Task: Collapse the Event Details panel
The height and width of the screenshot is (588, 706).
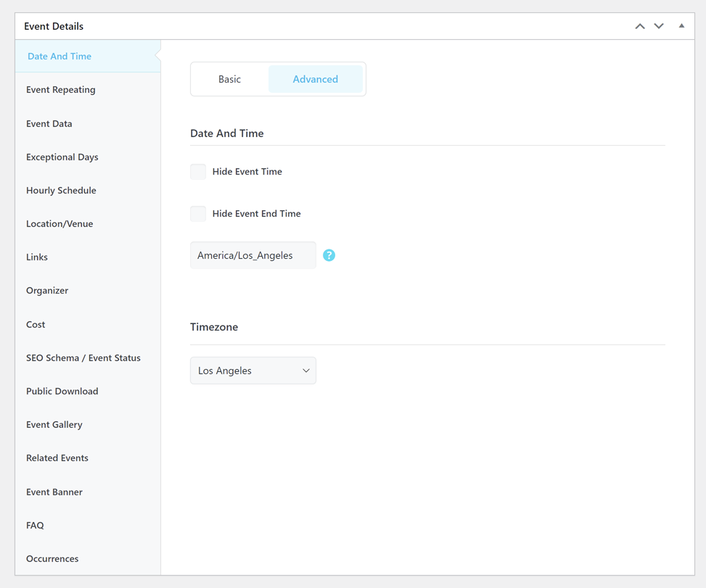Action: (681, 26)
